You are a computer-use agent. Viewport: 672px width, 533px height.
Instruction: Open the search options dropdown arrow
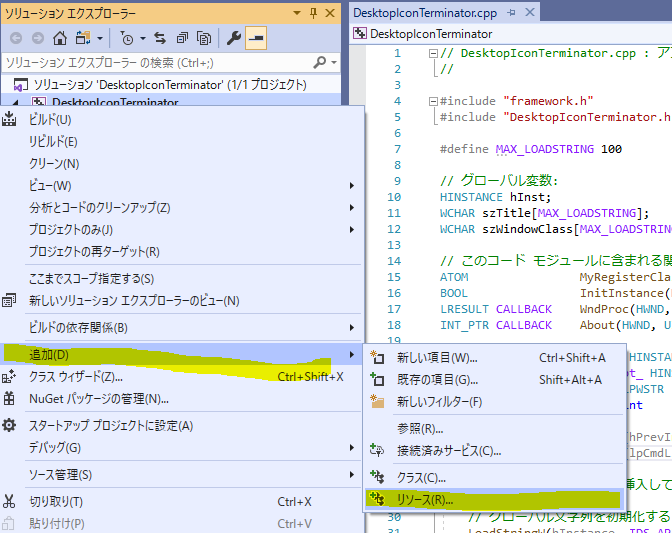334,63
